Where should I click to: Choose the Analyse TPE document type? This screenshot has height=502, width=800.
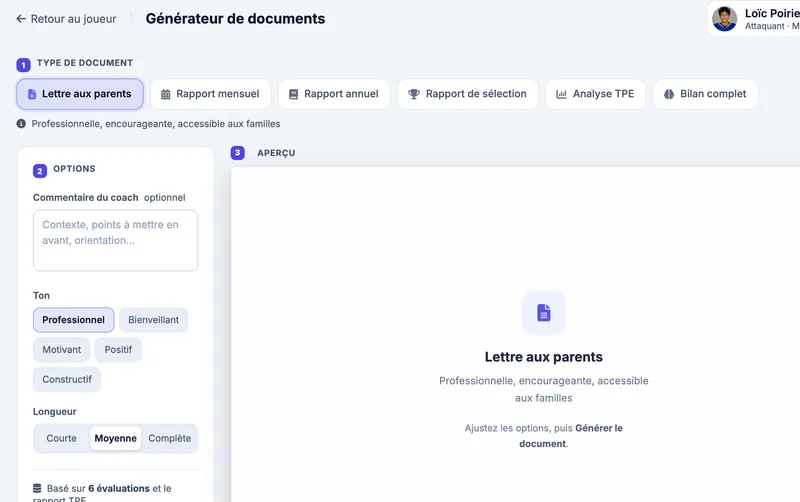click(x=595, y=94)
